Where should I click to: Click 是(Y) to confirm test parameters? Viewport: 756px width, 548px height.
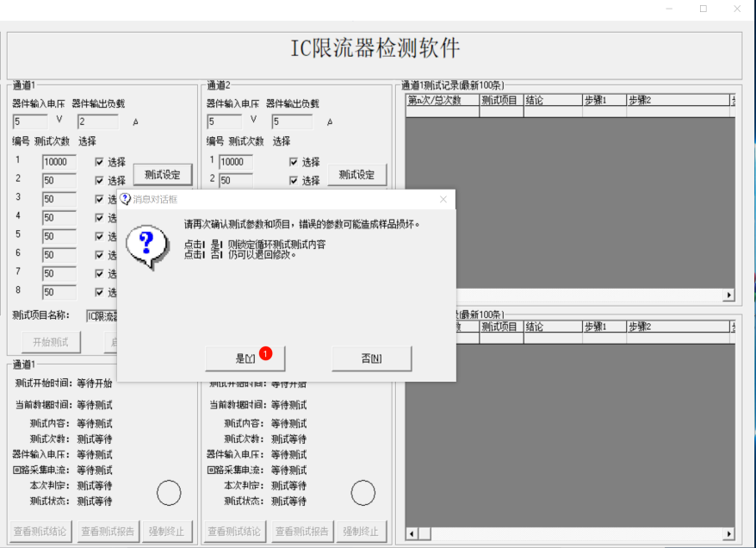pos(245,358)
